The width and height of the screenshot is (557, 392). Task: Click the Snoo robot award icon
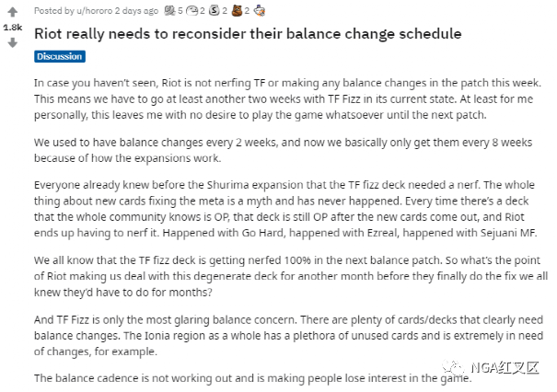coord(260,11)
